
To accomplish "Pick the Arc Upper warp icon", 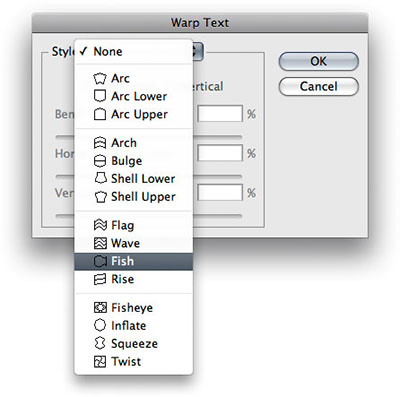I will tap(100, 114).
